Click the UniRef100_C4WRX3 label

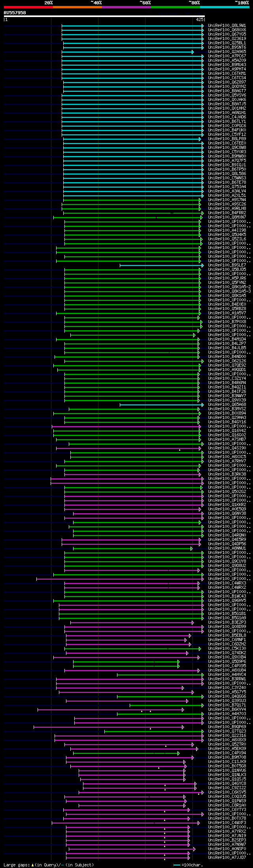click(x=227, y=583)
